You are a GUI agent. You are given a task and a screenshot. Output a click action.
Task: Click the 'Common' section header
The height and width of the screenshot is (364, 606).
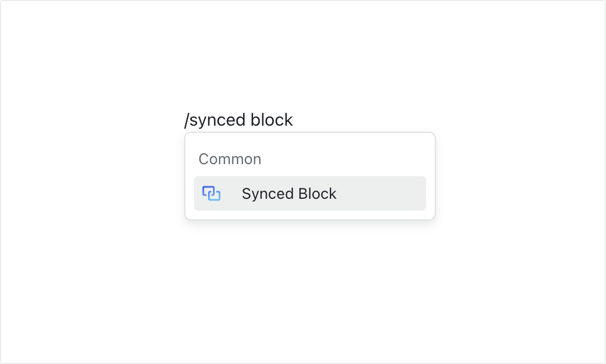(230, 159)
